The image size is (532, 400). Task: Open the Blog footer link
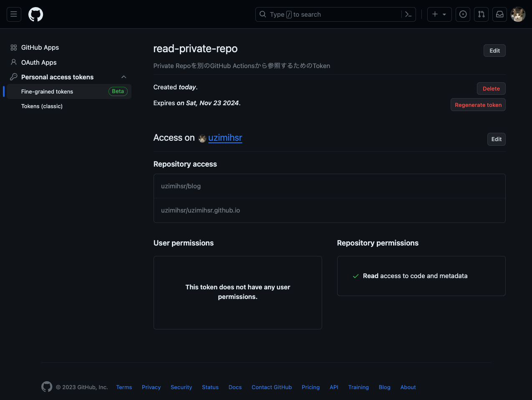(x=384, y=387)
